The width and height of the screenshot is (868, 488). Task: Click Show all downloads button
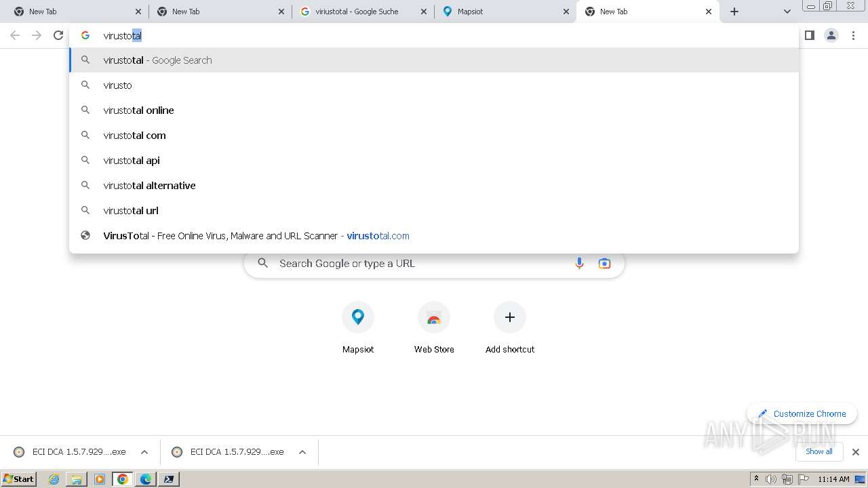819,451
